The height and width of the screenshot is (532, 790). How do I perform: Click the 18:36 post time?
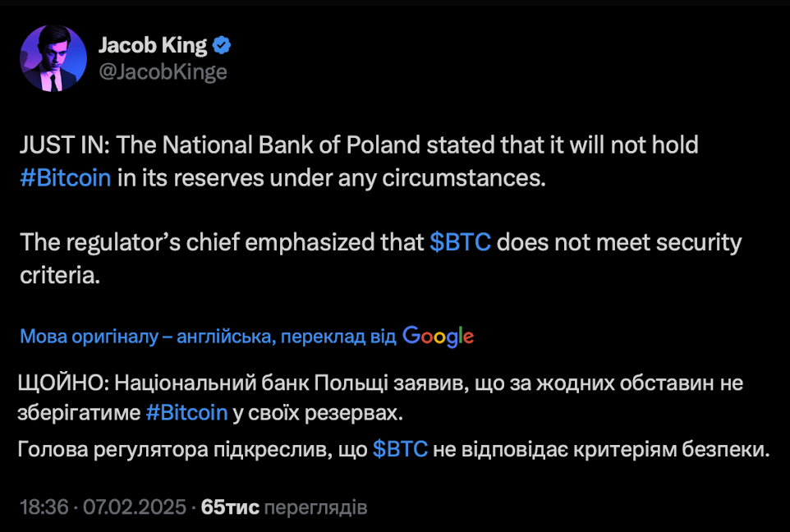point(44,507)
